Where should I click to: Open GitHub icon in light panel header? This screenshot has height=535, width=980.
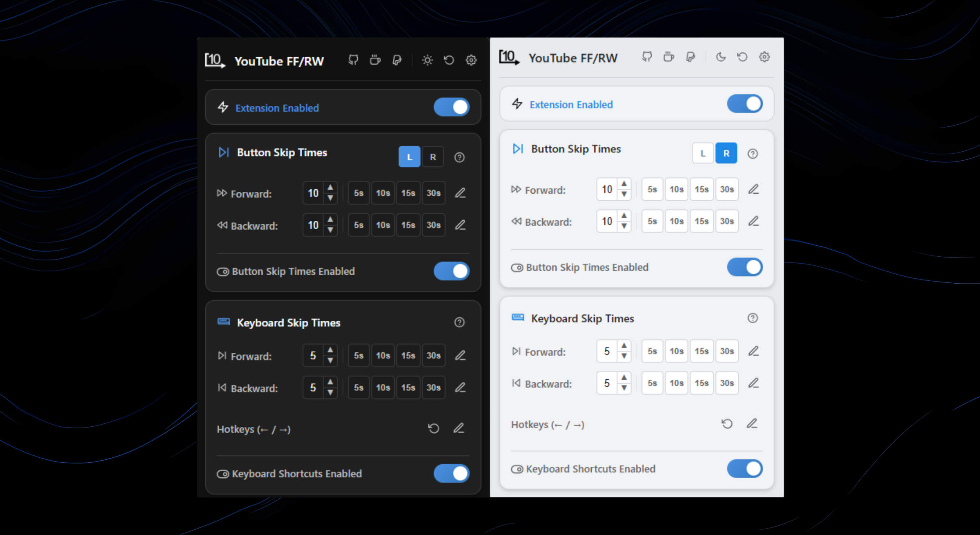tap(647, 57)
